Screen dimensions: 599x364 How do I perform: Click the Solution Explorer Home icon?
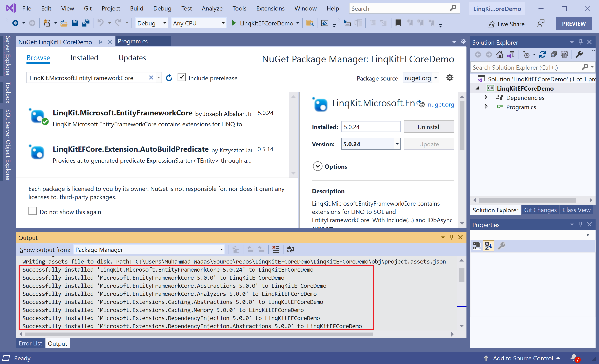pos(500,55)
